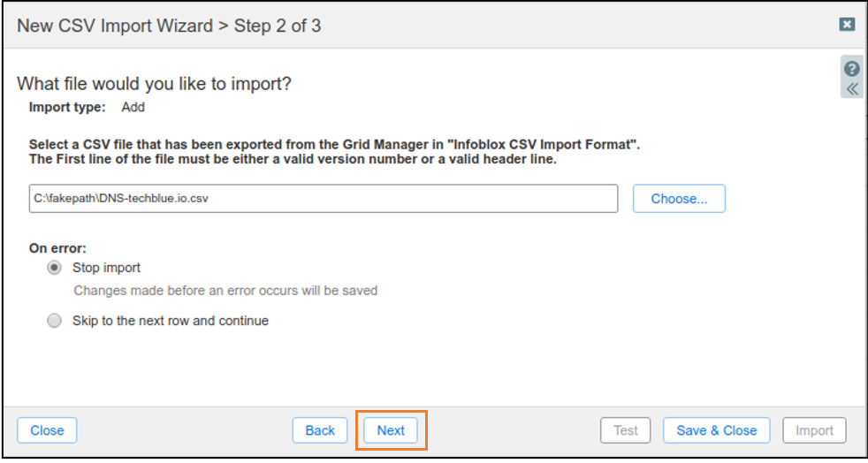
Task: Click the Close button at bottom left
Action: tap(47, 430)
